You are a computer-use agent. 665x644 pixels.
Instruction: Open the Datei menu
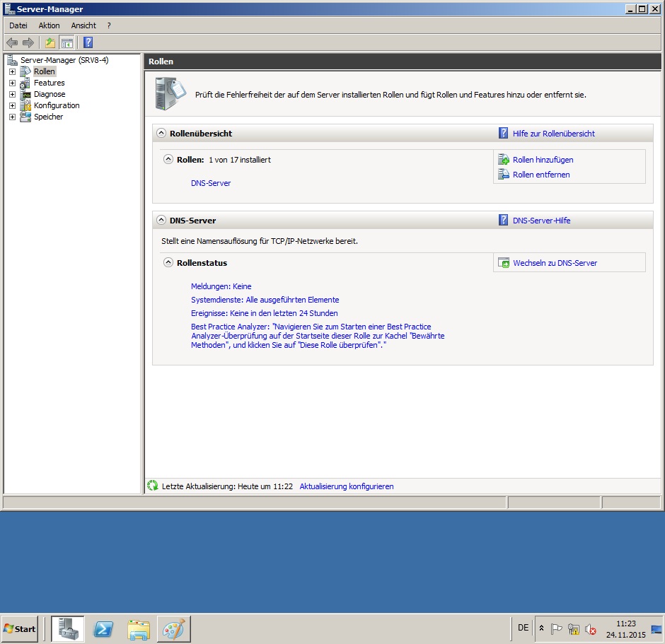click(18, 25)
